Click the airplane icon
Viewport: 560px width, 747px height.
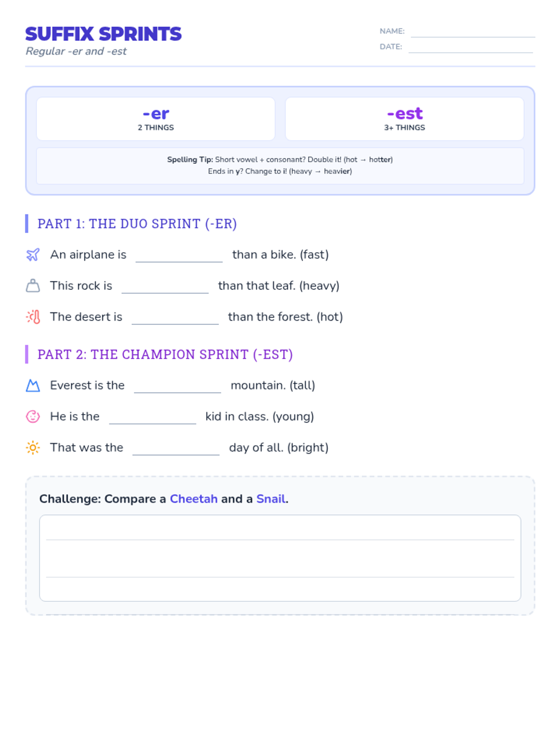point(33,254)
